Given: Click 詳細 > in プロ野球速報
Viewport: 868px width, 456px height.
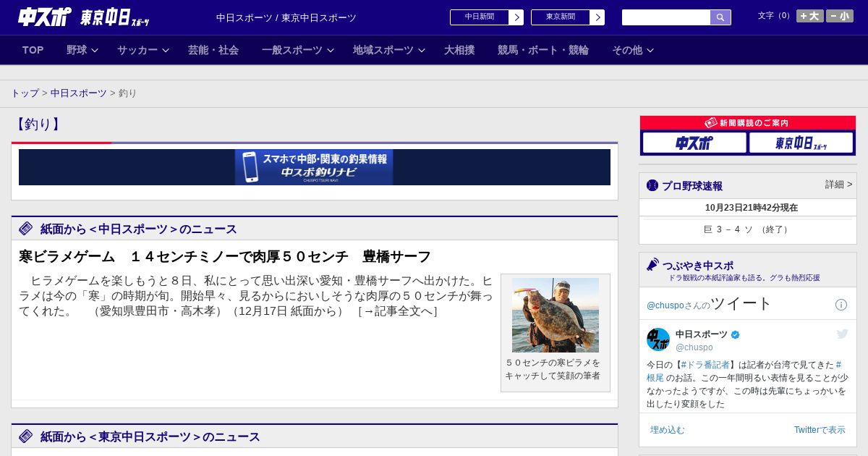Looking at the screenshot, I should click(x=839, y=185).
